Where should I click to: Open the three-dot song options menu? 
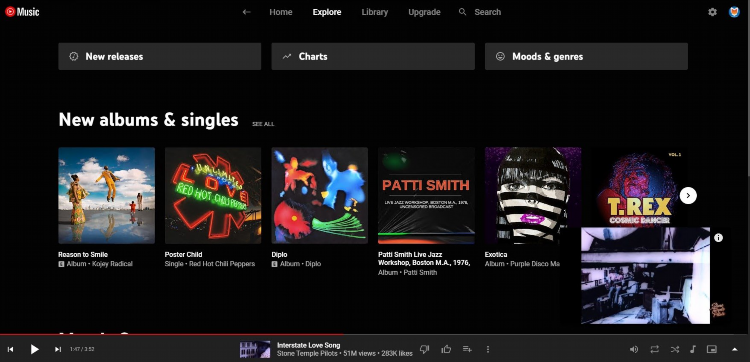pyautogui.click(x=487, y=349)
